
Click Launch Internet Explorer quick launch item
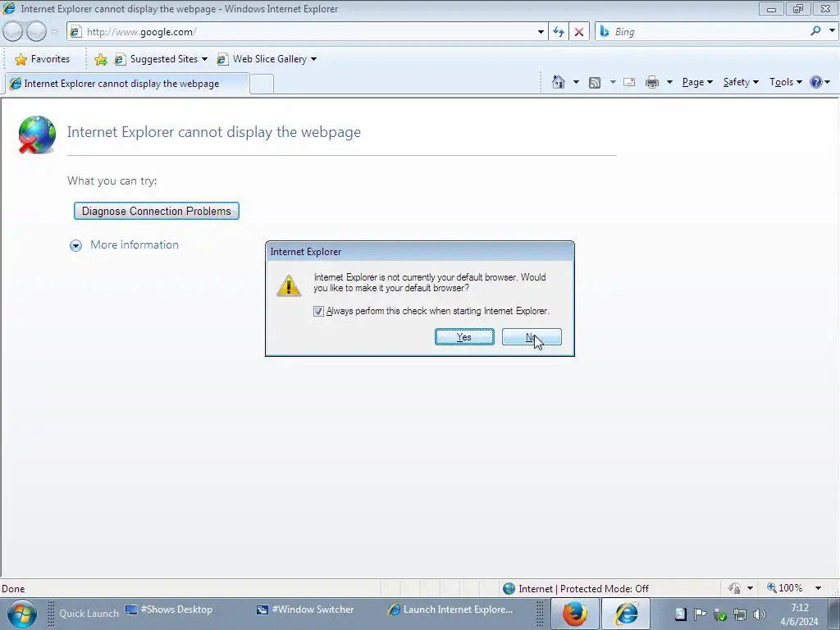pos(450,609)
